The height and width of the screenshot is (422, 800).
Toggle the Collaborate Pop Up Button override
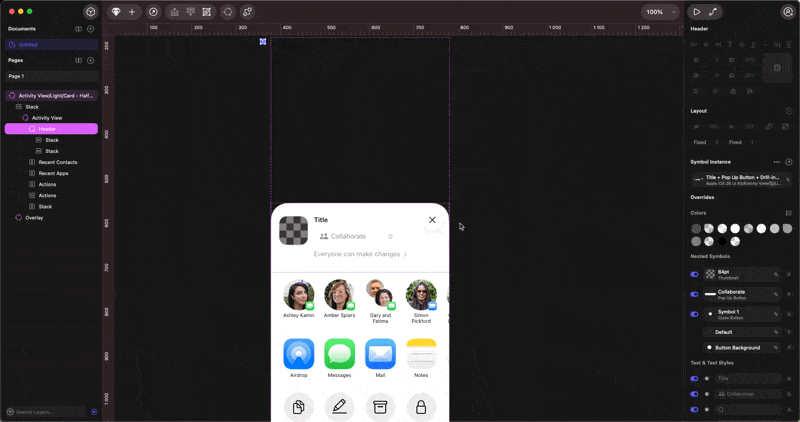point(694,294)
